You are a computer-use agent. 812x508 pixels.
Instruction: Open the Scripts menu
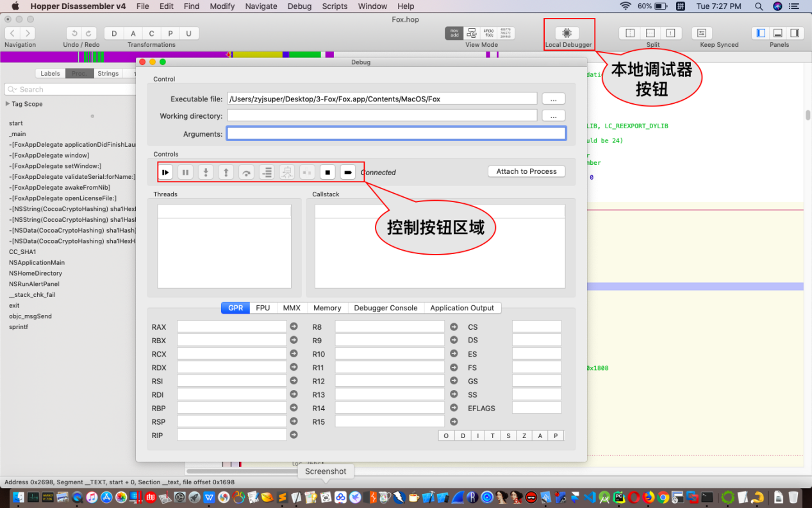335,6
